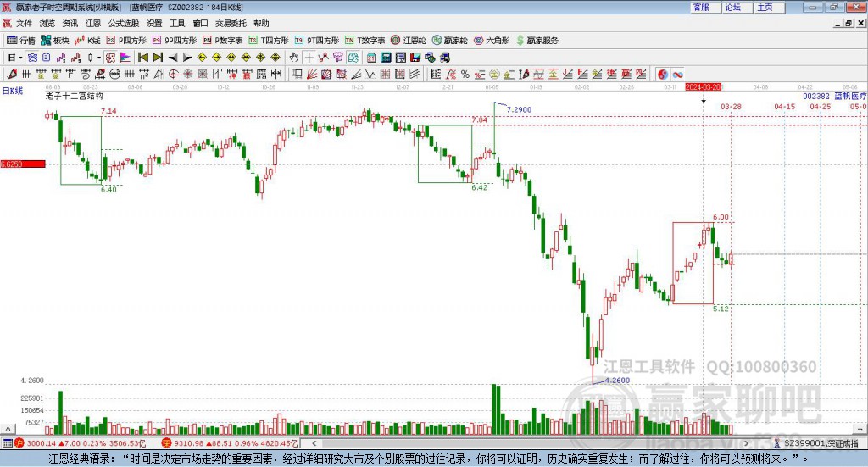The width and height of the screenshot is (868, 467).
Task: Click the 老子十二宫结构 chart label
Action: pyautogui.click(x=75, y=96)
